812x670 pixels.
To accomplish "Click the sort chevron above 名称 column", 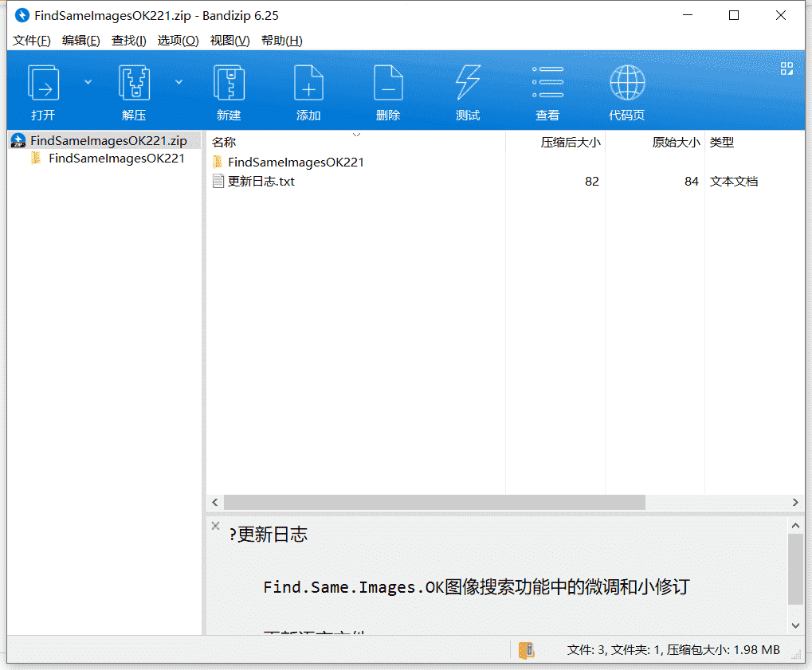I will point(356,135).
